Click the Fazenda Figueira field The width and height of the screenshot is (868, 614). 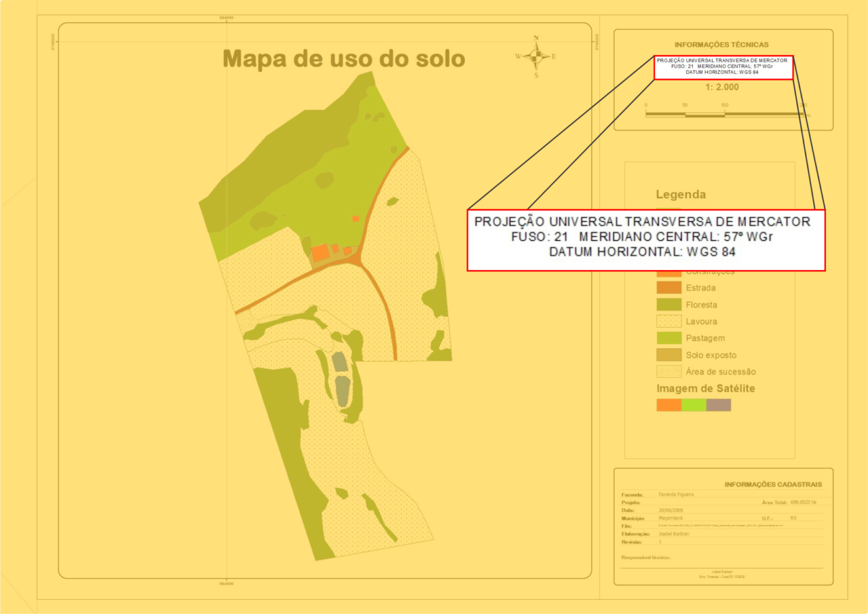[678, 494]
